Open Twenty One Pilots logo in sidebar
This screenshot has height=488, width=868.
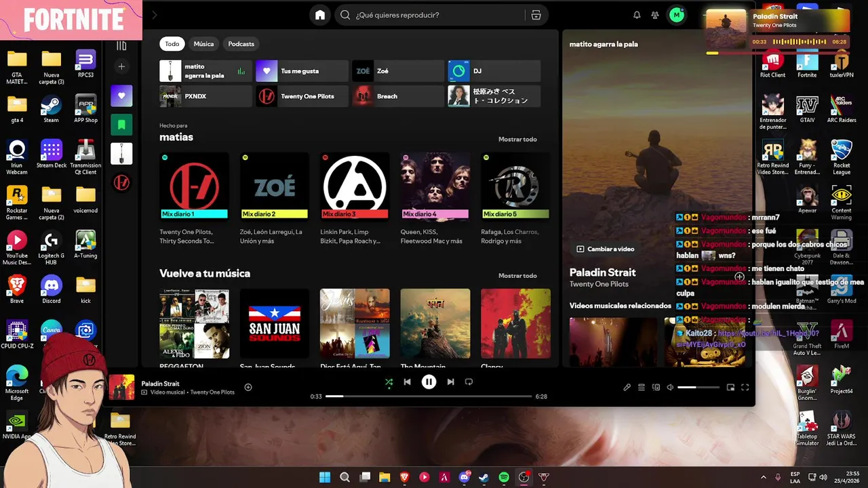coord(121,183)
